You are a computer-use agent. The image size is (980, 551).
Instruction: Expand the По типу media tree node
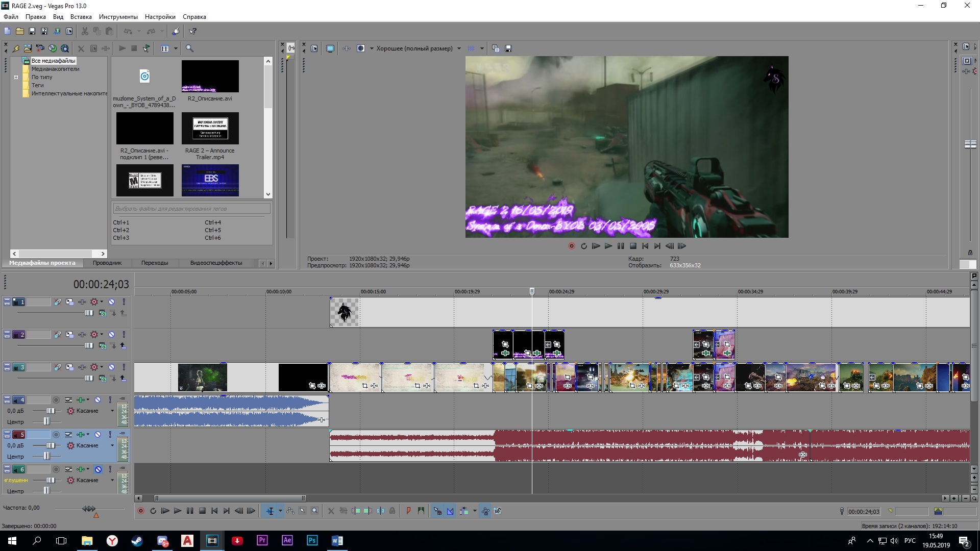[x=16, y=78]
